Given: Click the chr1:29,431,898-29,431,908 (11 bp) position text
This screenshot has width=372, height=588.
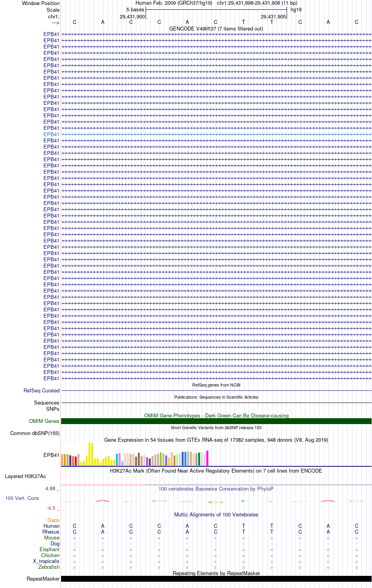Looking at the screenshot, I should tap(257, 3).
